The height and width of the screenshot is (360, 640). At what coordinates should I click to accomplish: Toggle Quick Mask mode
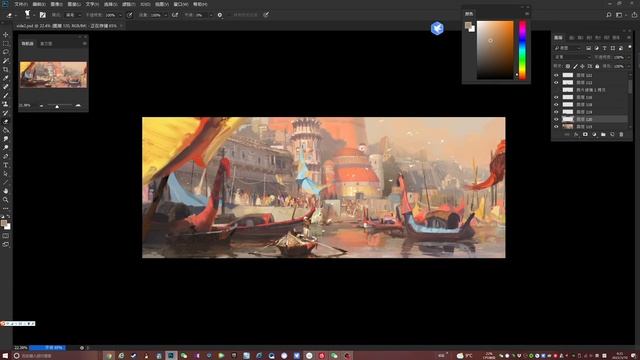6,236
